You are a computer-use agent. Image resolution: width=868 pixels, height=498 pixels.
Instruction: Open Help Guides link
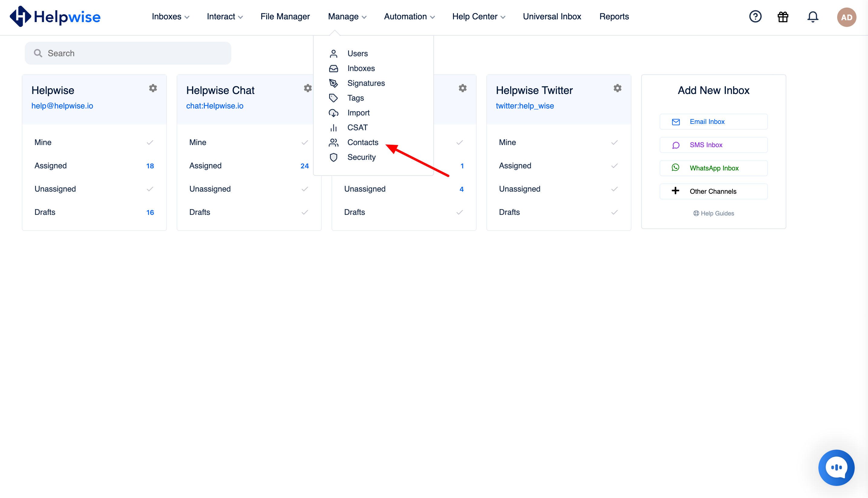714,213
